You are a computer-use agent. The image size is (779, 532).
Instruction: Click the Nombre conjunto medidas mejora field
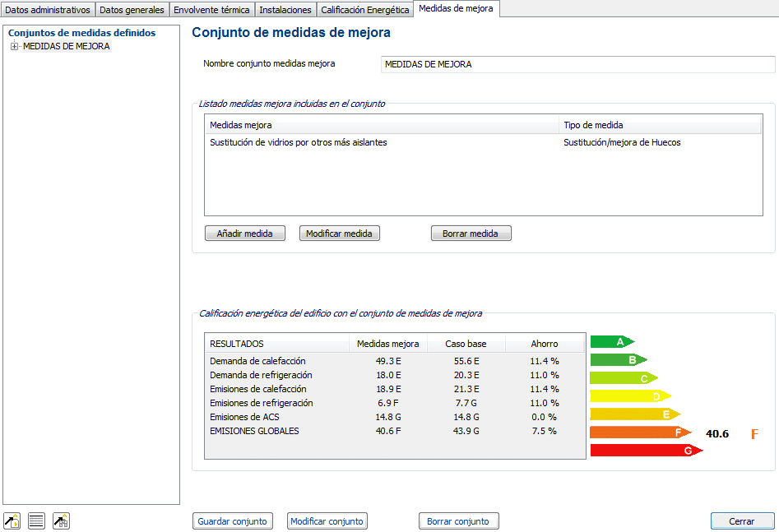[577, 64]
